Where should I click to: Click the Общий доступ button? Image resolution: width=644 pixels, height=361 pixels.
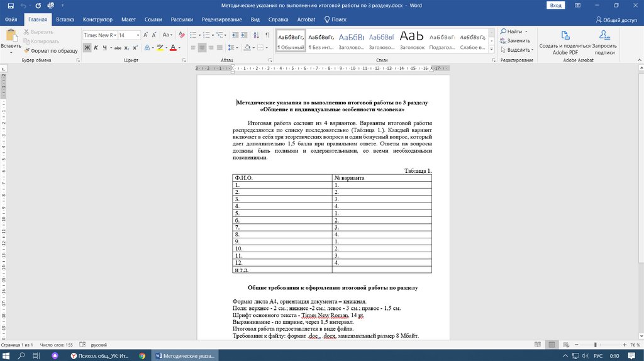[616, 19]
